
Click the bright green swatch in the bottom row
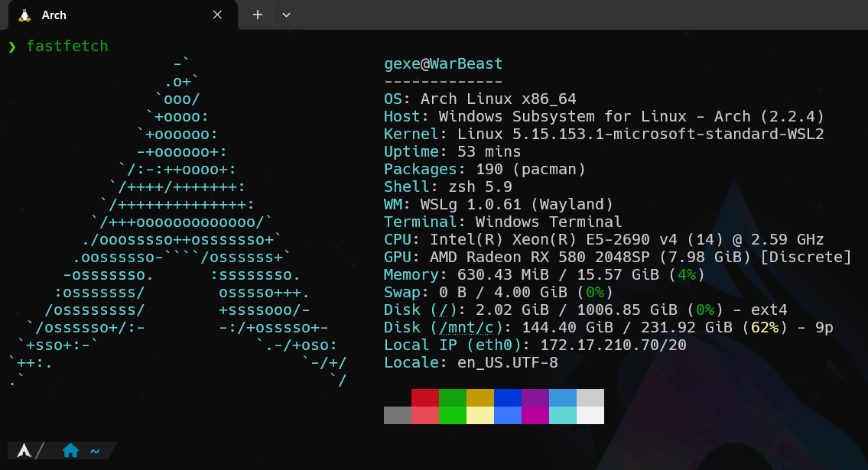pos(453,415)
